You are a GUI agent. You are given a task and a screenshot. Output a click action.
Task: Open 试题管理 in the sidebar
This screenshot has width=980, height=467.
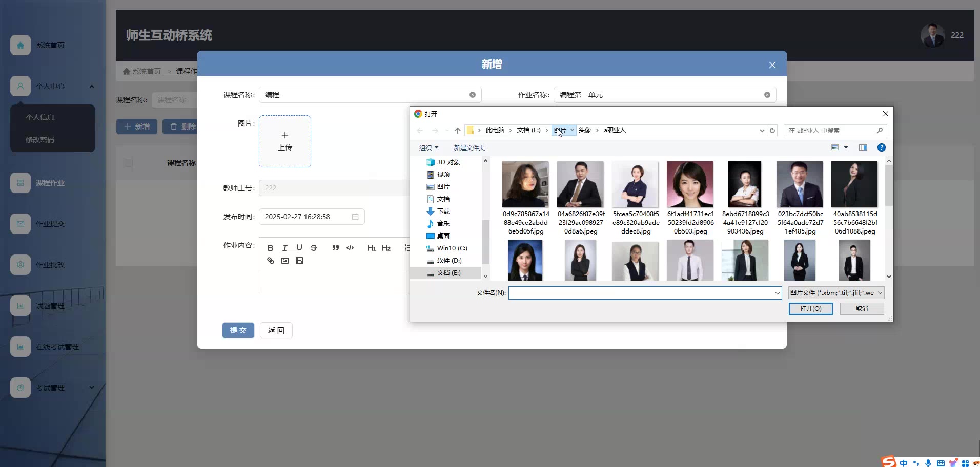[50, 306]
